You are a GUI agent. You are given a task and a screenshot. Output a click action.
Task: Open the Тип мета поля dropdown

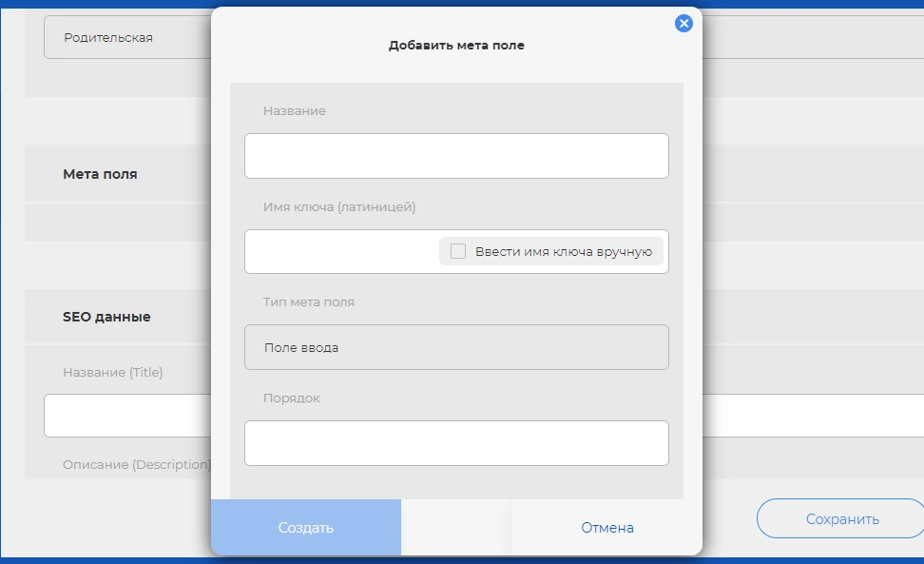(456, 347)
